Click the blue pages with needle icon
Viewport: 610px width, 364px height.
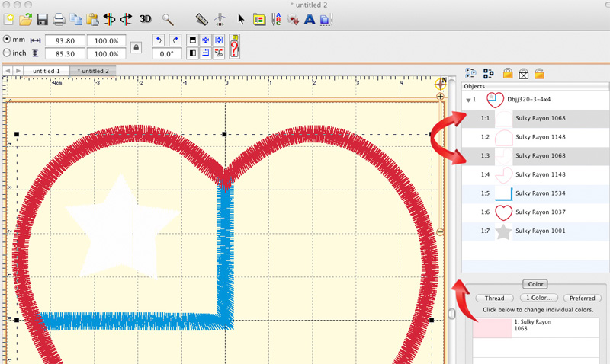coord(326,20)
